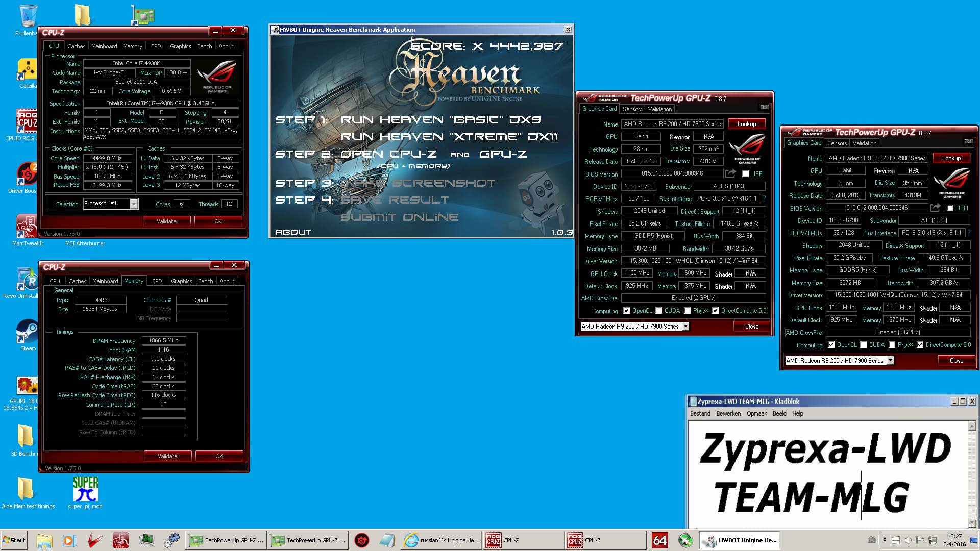
Task: Toggle UEFI checkbox in left GPU-Z
Action: (x=746, y=174)
